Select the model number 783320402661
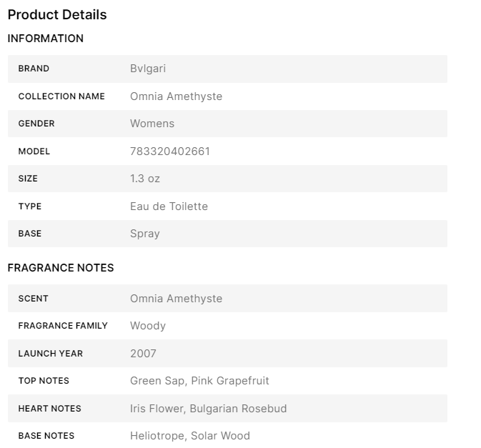Screen dimensions: 481x448 [x=170, y=151]
